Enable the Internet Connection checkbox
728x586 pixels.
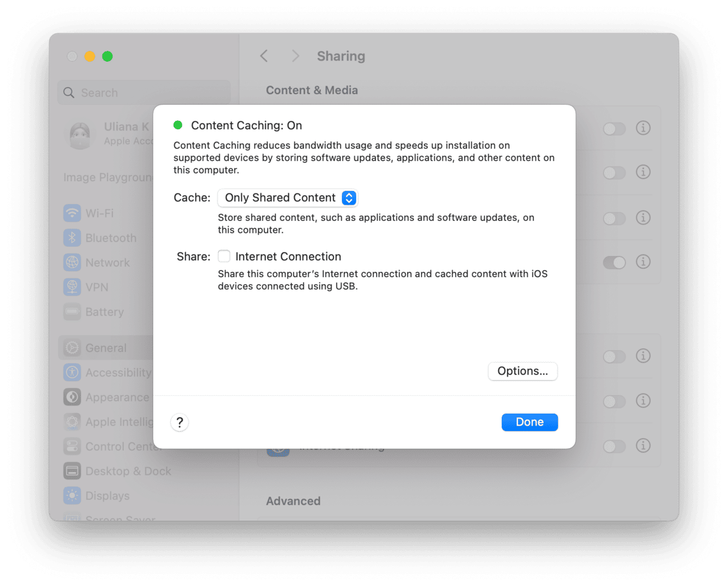(224, 256)
